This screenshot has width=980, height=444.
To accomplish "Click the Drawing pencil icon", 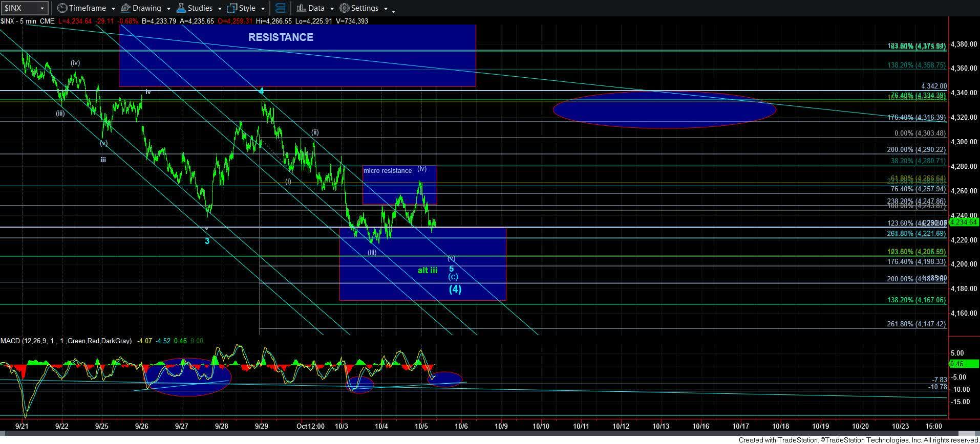I will point(125,8).
